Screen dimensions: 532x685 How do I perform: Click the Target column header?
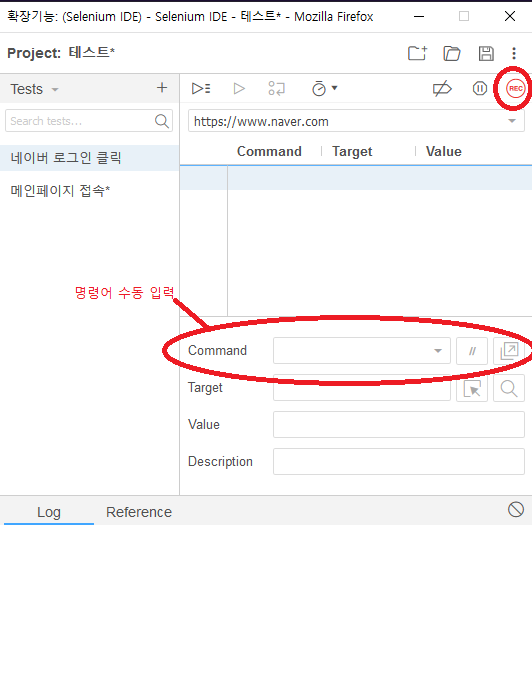352,152
